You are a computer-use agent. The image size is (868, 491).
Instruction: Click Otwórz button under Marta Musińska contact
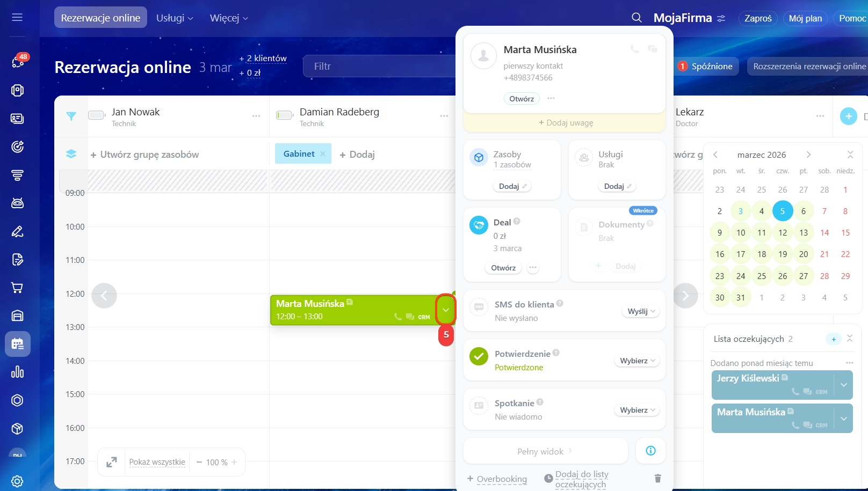click(522, 99)
